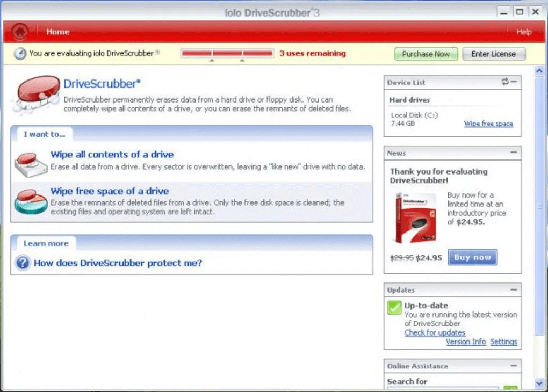Click the Enter License button
Screen dimensions: 548x392
point(493,54)
